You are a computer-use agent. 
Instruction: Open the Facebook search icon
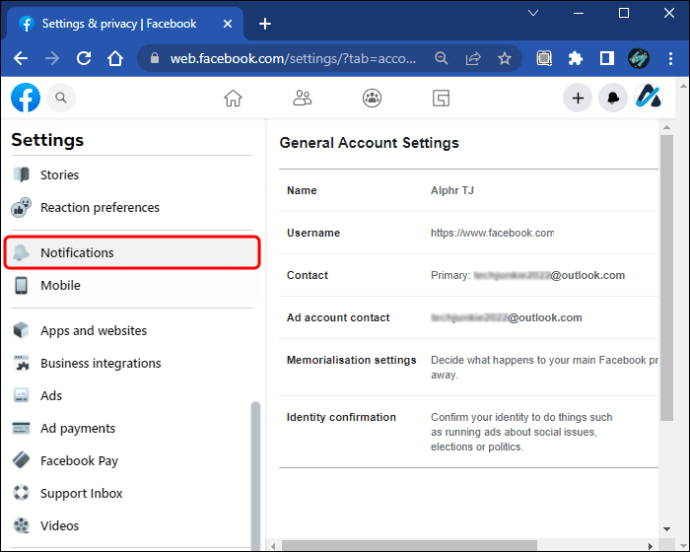tap(61, 98)
